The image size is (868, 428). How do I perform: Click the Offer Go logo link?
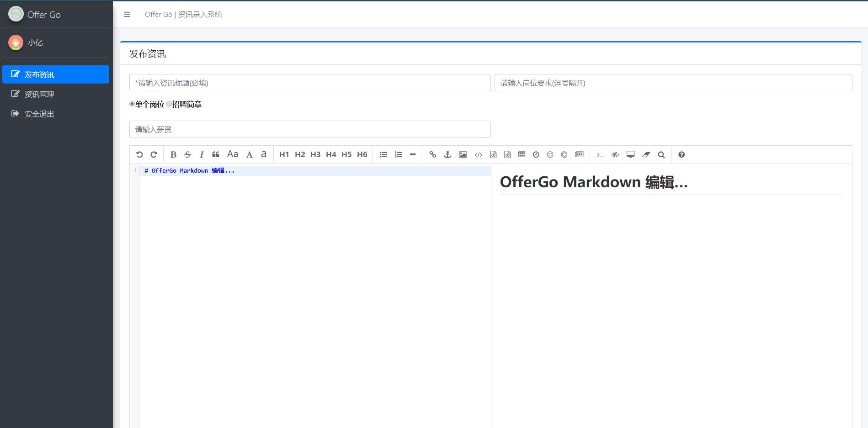pyautogui.click(x=35, y=14)
